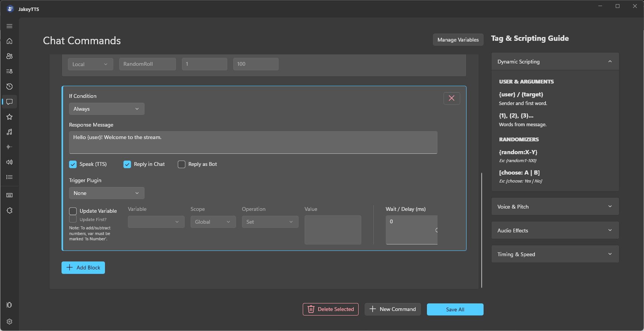This screenshot has width=644, height=331.
Task: Open the settings gear at sidebar bottom
Action: pos(9,322)
